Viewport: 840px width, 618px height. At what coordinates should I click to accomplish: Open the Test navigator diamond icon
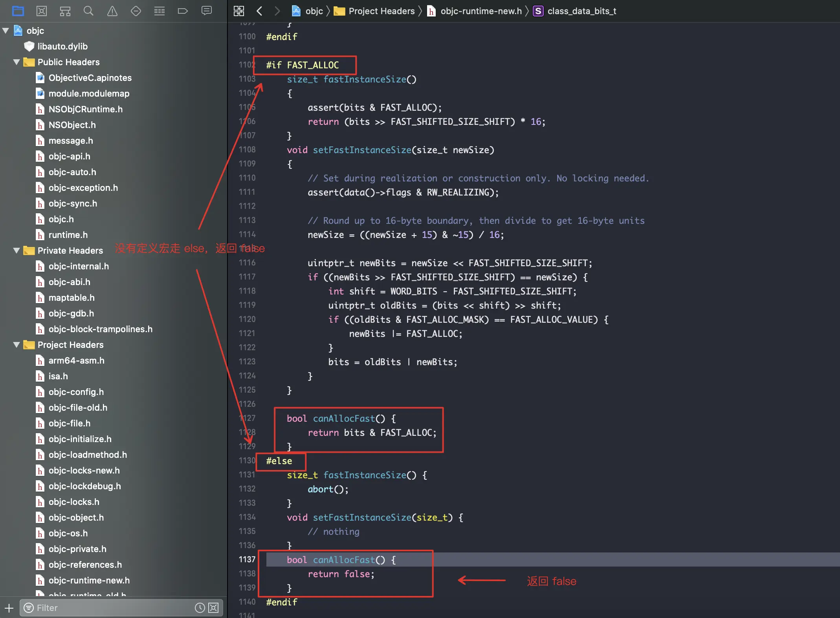[136, 11]
